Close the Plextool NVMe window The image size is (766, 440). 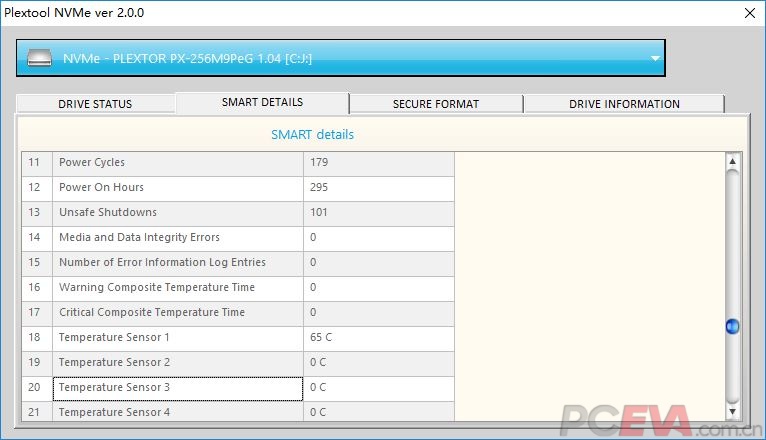pos(750,13)
